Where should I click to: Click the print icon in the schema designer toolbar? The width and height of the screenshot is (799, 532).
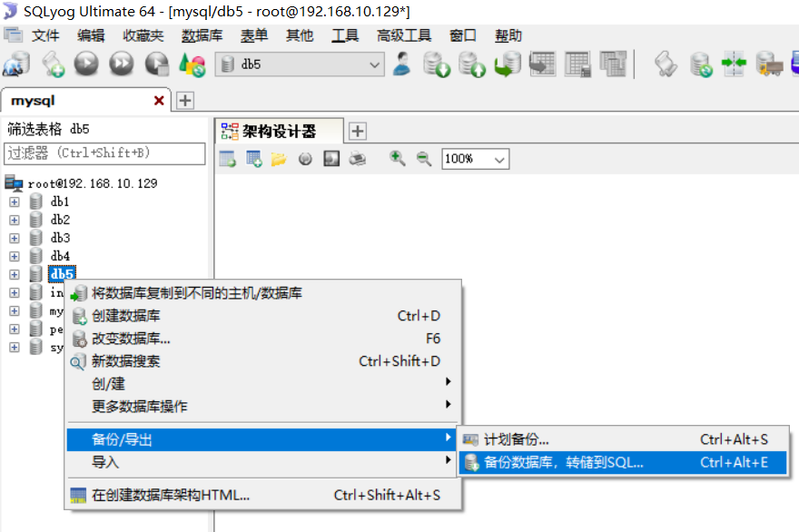[x=357, y=159]
